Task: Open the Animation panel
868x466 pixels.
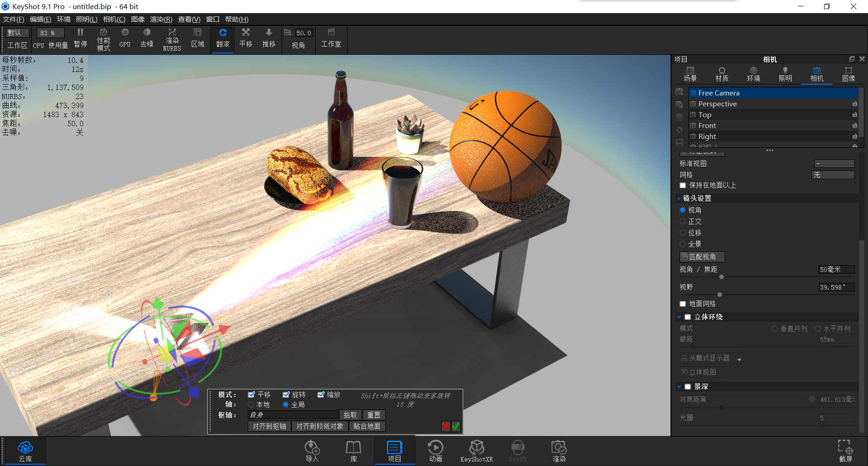Action: tap(435, 450)
